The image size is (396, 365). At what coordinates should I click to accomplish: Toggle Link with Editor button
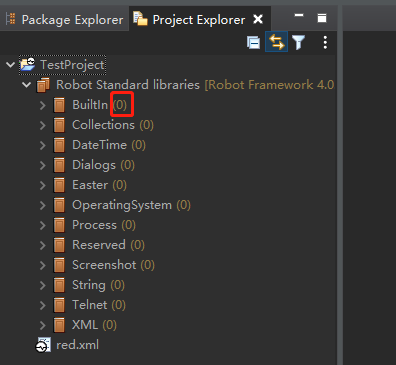[276, 42]
